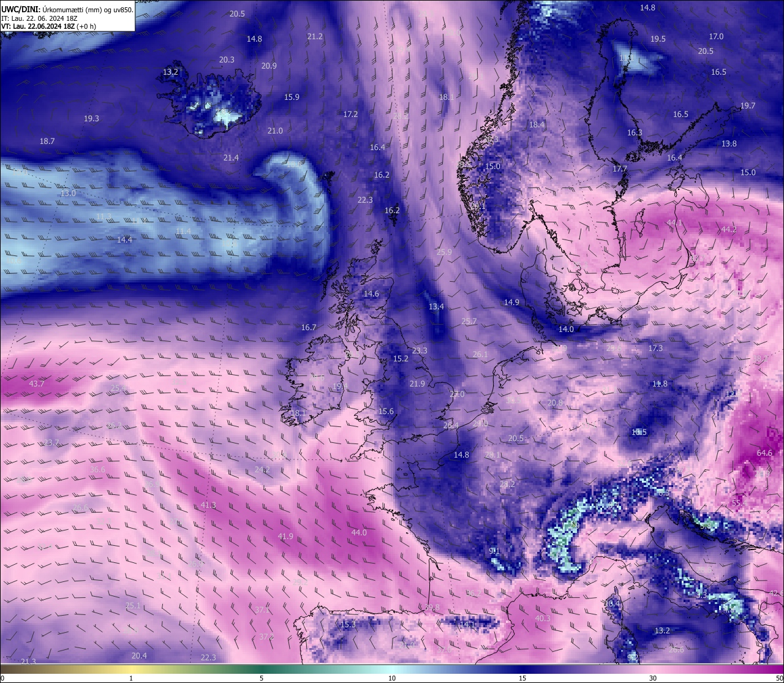Click the 41.9 map value
This screenshot has width=784, height=683.
pos(285,537)
